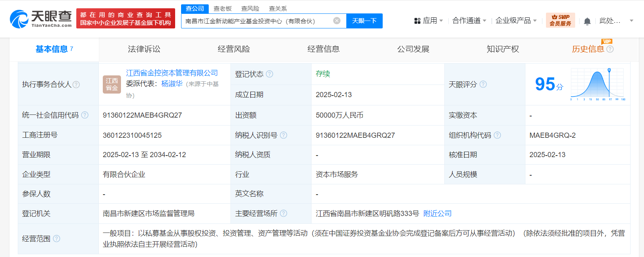644x257 pixels.
Task: Click help icon beside 组织机构代码
Action: point(497,135)
